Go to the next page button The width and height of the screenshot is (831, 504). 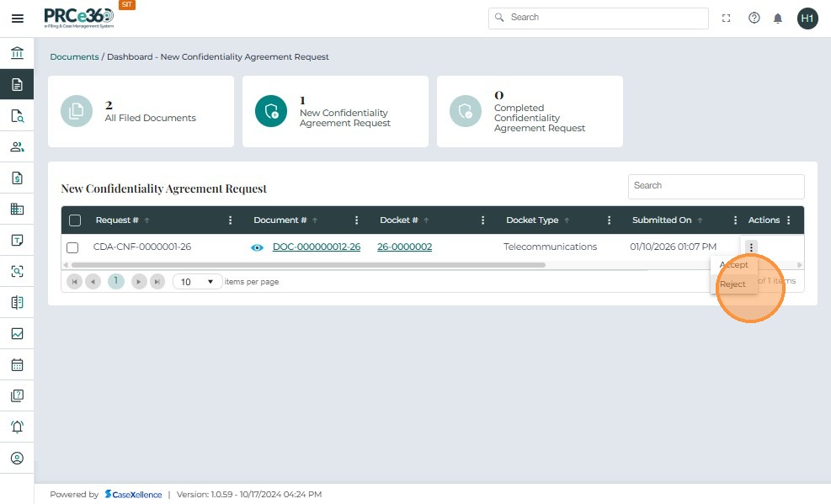(x=139, y=282)
